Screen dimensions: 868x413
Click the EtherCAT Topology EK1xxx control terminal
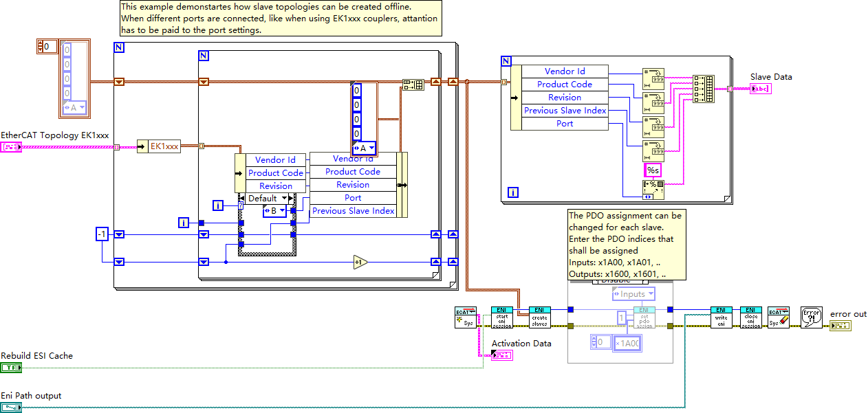coord(11,147)
